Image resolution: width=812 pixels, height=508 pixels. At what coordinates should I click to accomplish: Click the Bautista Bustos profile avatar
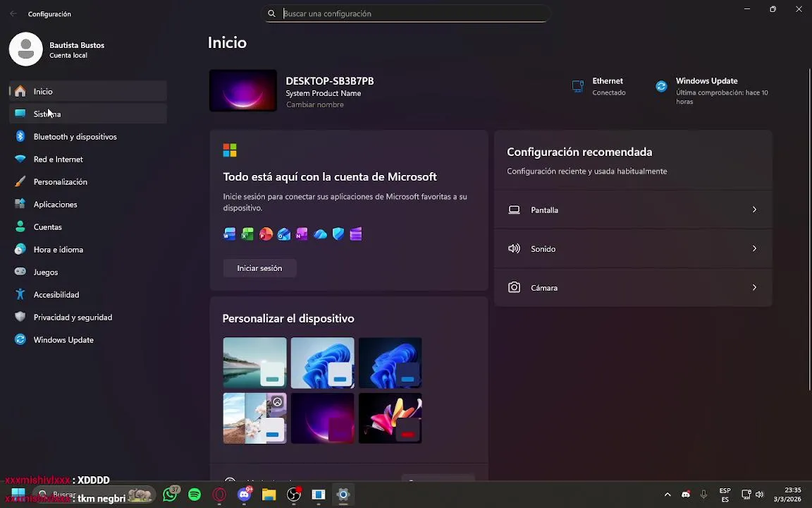tap(26, 49)
